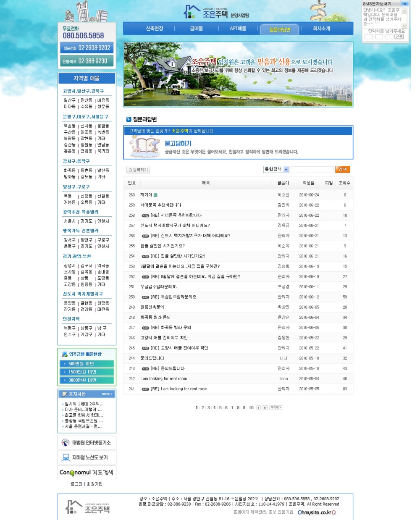The height and width of the screenshot is (520, 420).
Task: Open the Congnamul 지도검색 banner
Action: (87, 473)
